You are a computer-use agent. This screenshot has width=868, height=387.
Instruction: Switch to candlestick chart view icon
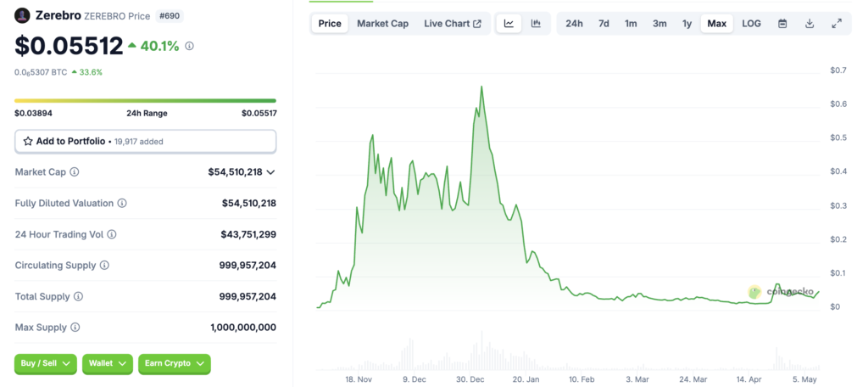point(536,23)
